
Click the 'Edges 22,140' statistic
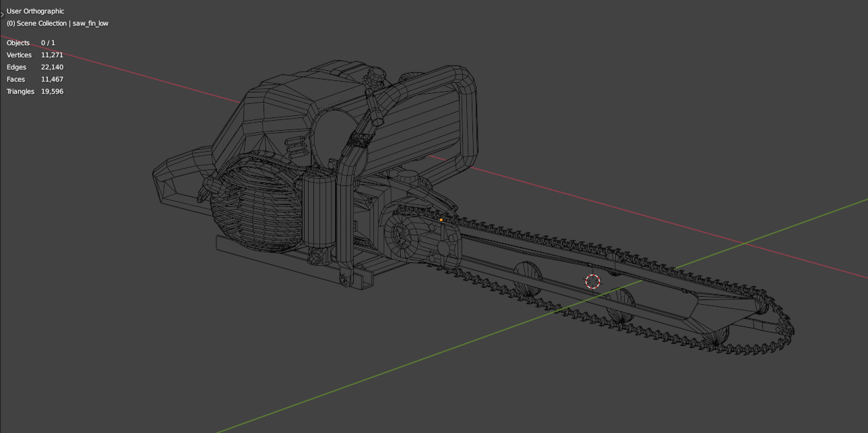point(35,67)
